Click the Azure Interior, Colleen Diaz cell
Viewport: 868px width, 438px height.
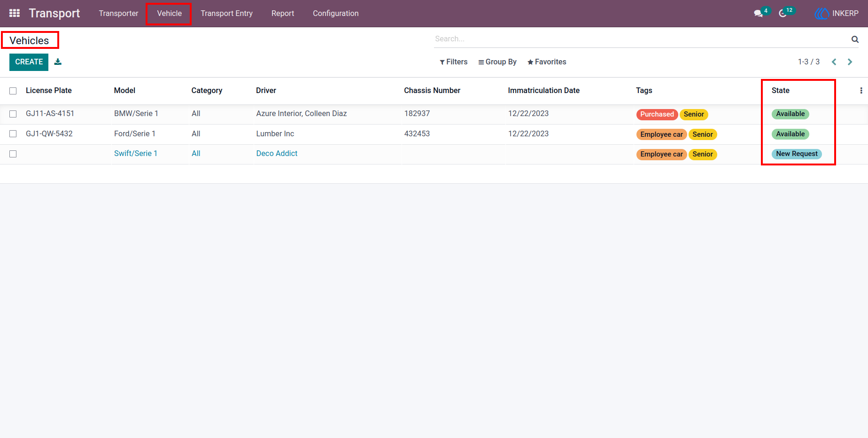302,113
